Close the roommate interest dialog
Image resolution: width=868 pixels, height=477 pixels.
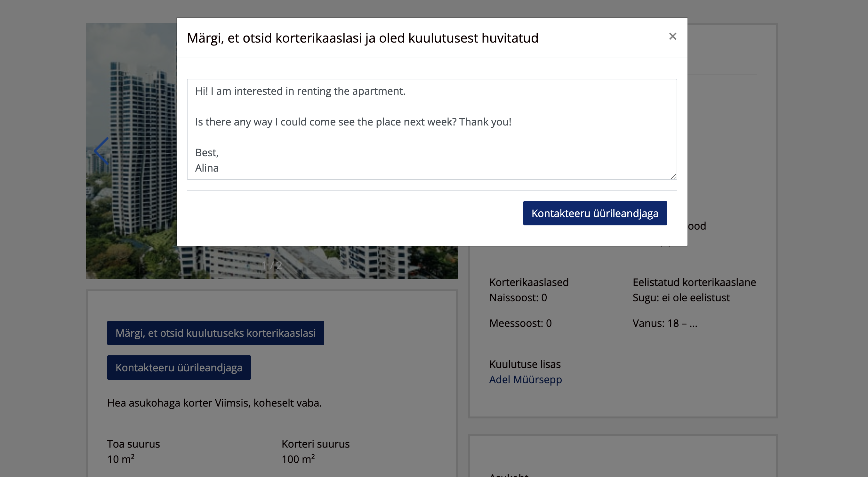672,36
